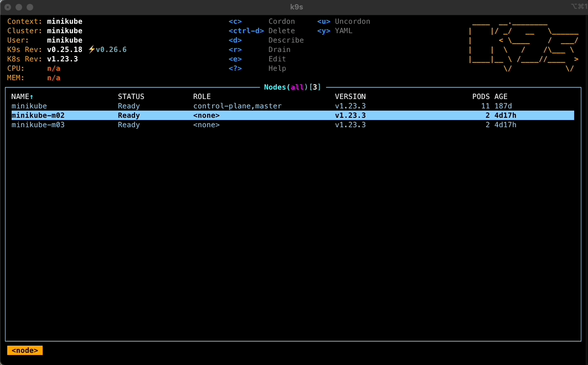Click the ROLE column header
Screen dimensions: 588x365
pos(202,97)
